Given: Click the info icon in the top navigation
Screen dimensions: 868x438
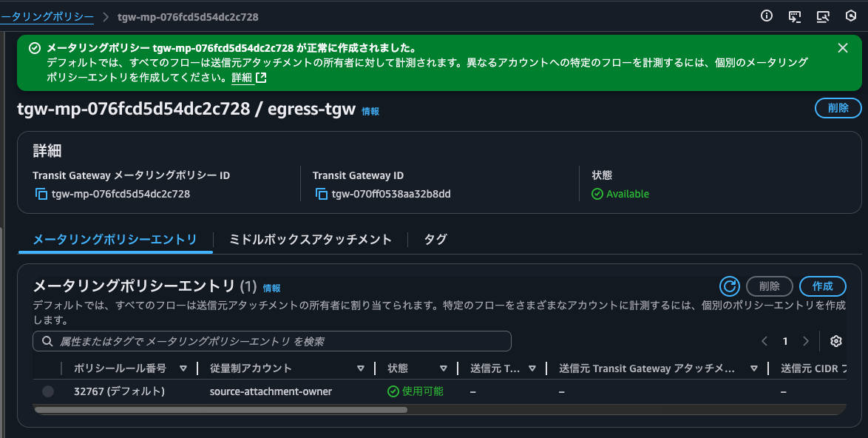Looking at the screenshot, I should [767, 16].
